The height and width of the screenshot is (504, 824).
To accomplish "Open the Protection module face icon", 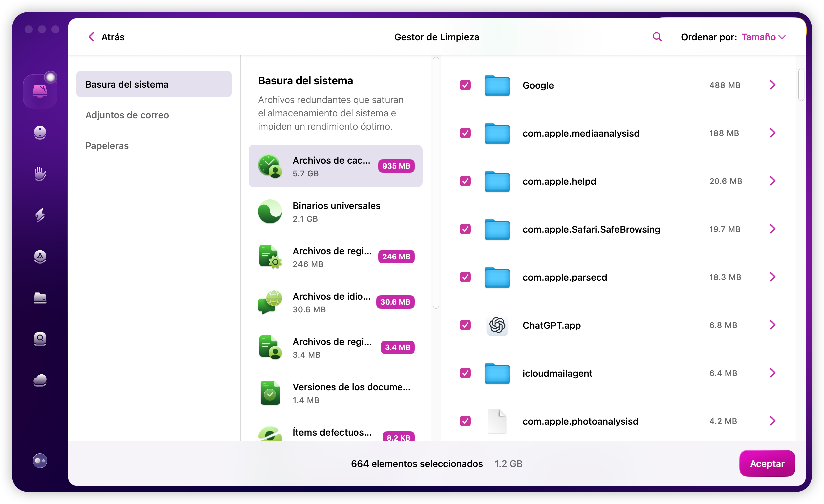I will [x=40, y=132].
